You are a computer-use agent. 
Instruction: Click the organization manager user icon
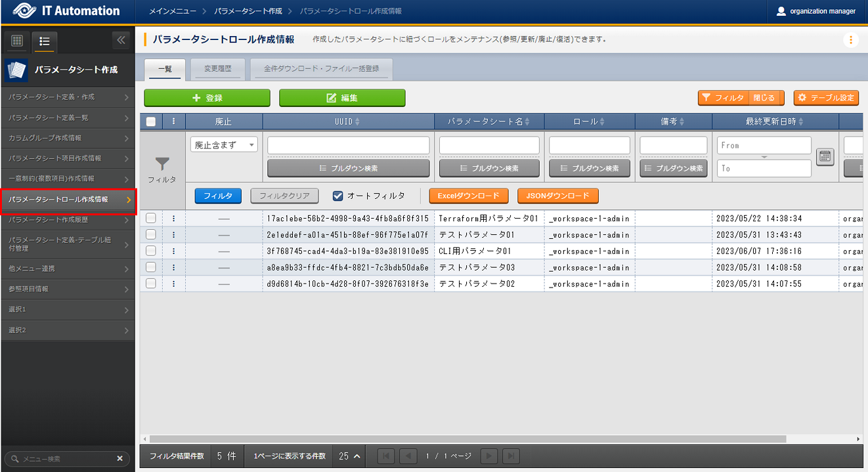pos(781,11)
